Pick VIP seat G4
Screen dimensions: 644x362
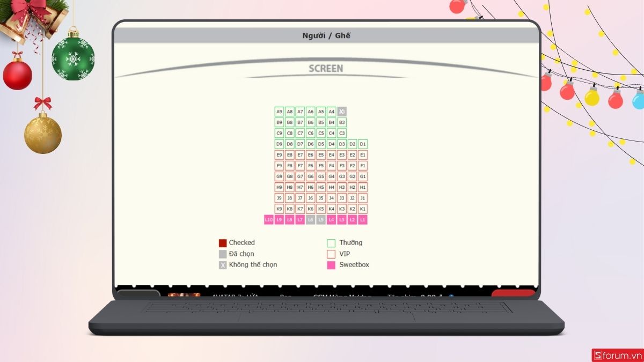332,176
